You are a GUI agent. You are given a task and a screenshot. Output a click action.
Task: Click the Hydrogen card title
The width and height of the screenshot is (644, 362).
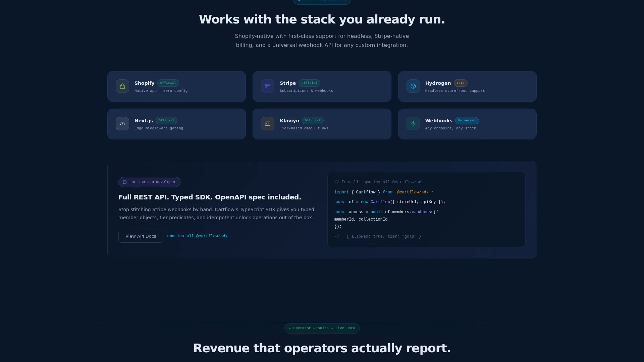pos(438,83)
